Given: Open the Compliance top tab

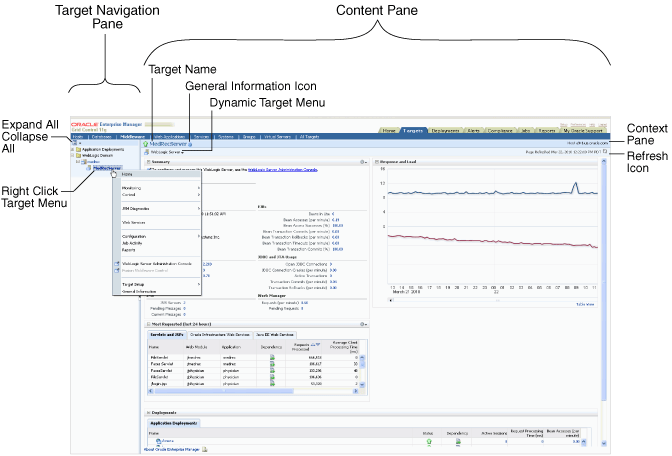Looking at the screenshot, I should point(500,131).
